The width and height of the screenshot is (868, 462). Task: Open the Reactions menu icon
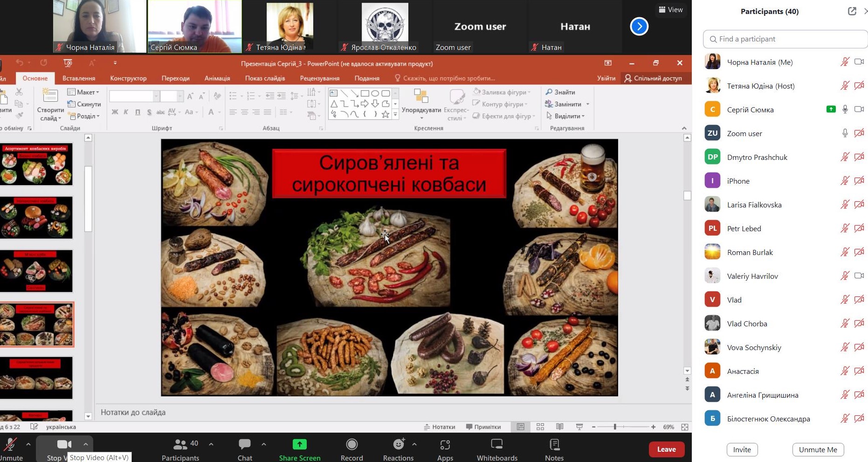tap(398, 445)
